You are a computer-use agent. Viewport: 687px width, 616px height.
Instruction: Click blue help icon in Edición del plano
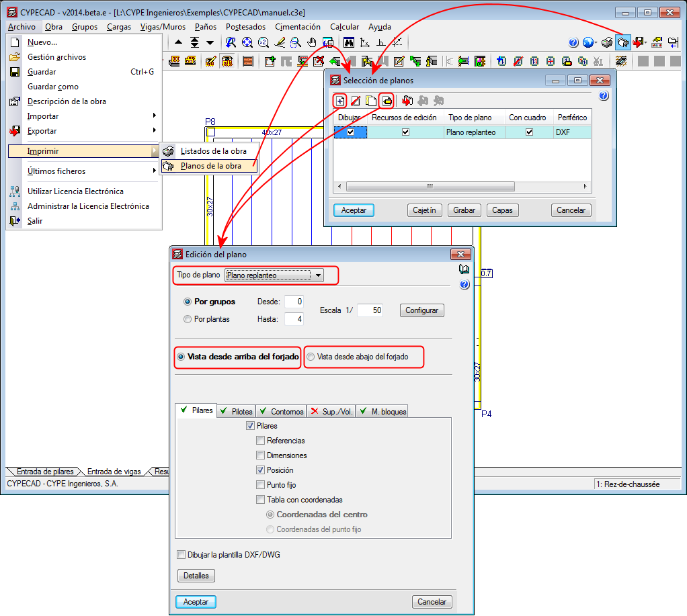pyautogui.click(x=464, y=285)
